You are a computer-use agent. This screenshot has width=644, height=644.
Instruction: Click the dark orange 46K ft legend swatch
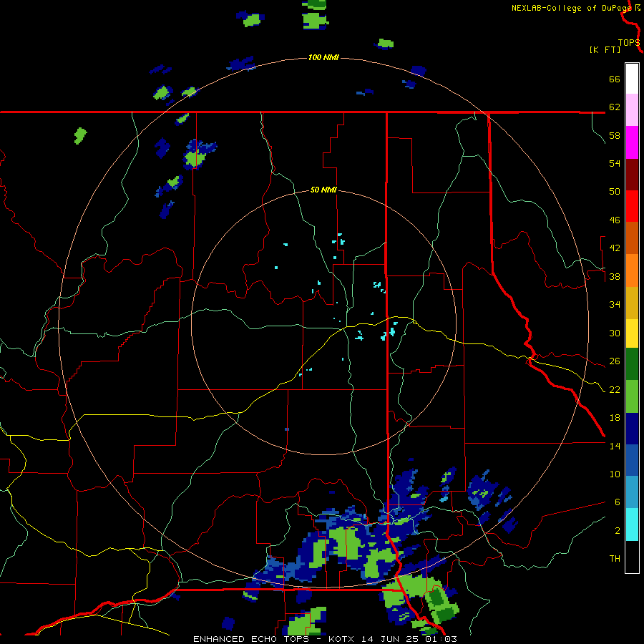coord(632,238)
